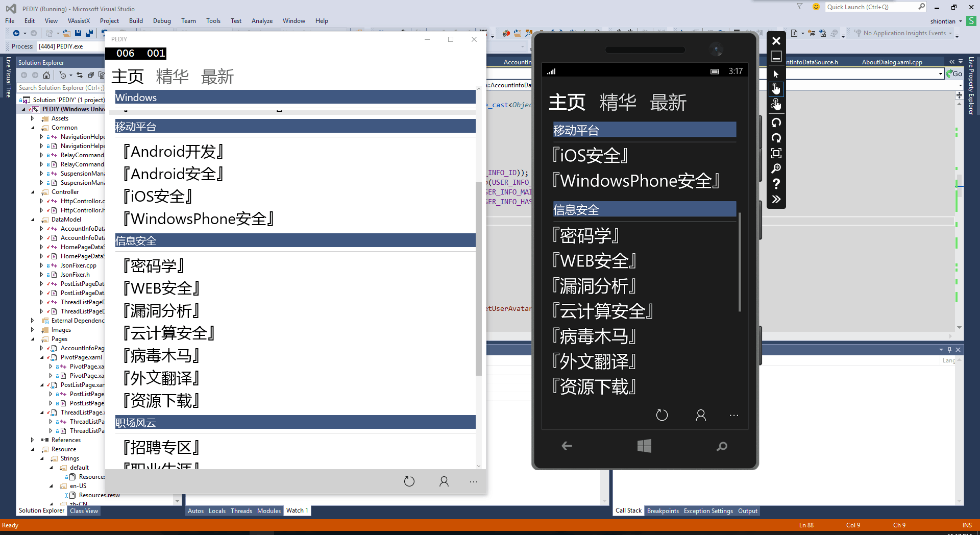
Task: Open Live Visual Tree side panel
Action: 8,77
